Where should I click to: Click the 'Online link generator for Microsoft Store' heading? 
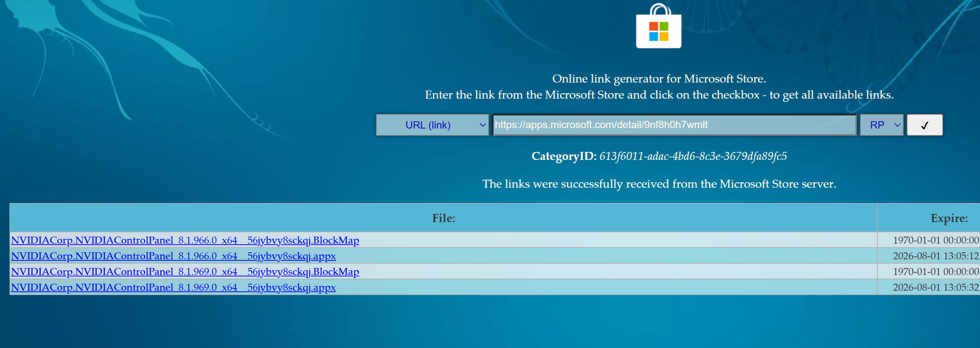659,79
